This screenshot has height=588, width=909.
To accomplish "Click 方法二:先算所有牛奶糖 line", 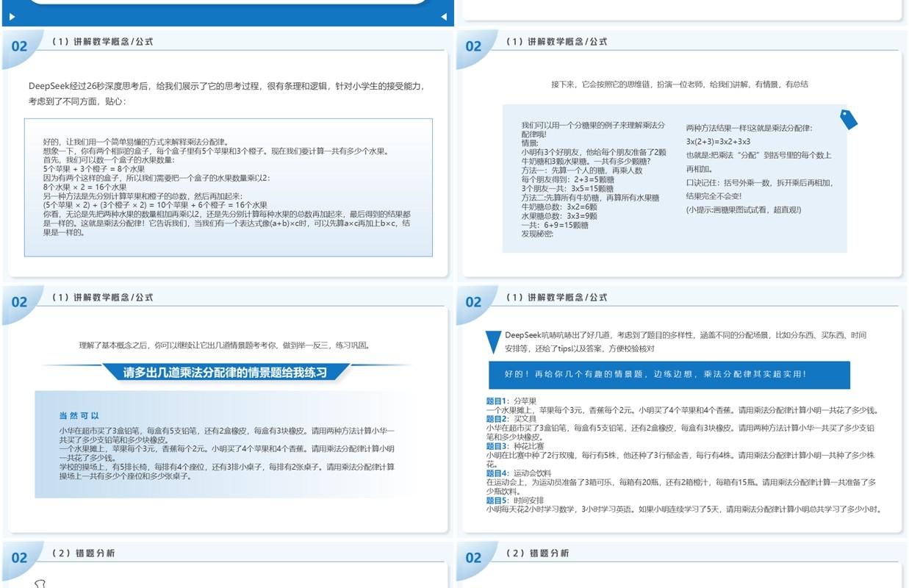I will click(x=591, y=198).
